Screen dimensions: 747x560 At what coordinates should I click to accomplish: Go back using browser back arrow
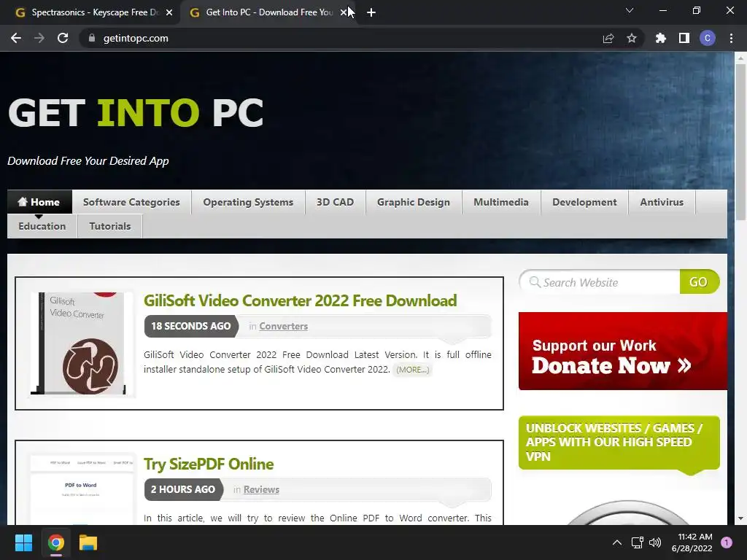16,38
